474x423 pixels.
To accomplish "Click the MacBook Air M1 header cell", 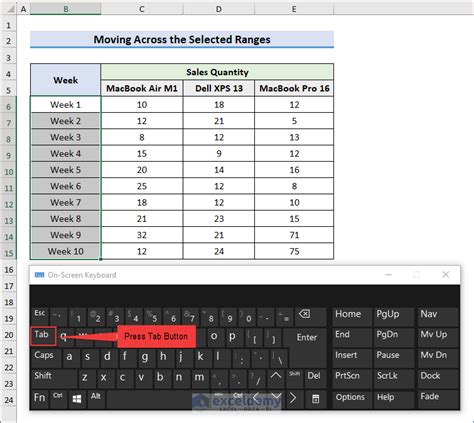I will [142, 88].
